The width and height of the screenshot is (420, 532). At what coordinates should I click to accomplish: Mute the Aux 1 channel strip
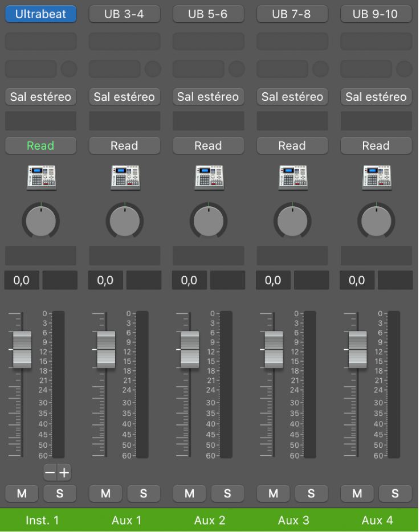(105, 493)
